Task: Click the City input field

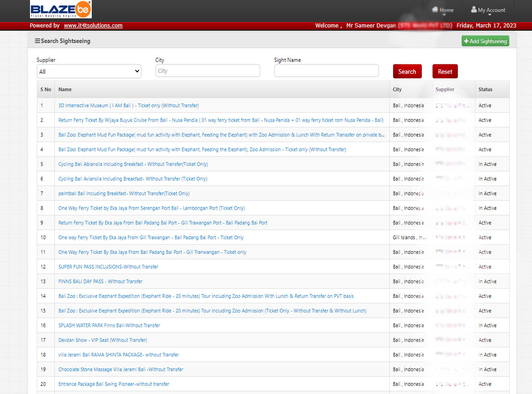Action: pyautogui.click(x=207, y=71)
